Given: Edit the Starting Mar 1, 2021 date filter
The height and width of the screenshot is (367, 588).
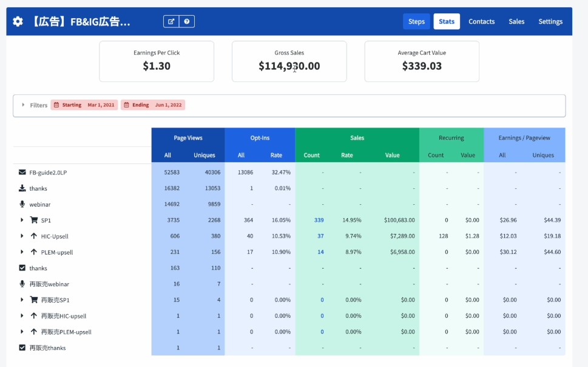Looking at the screenshot, I should click(84, 105).
